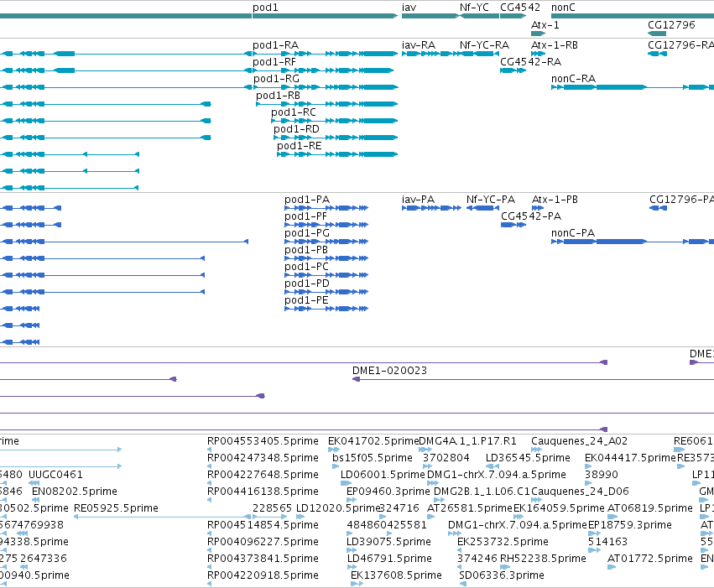Click EST RP004373841.5prime
This screenshot has height=588, width=714.
tap(263, 559)
